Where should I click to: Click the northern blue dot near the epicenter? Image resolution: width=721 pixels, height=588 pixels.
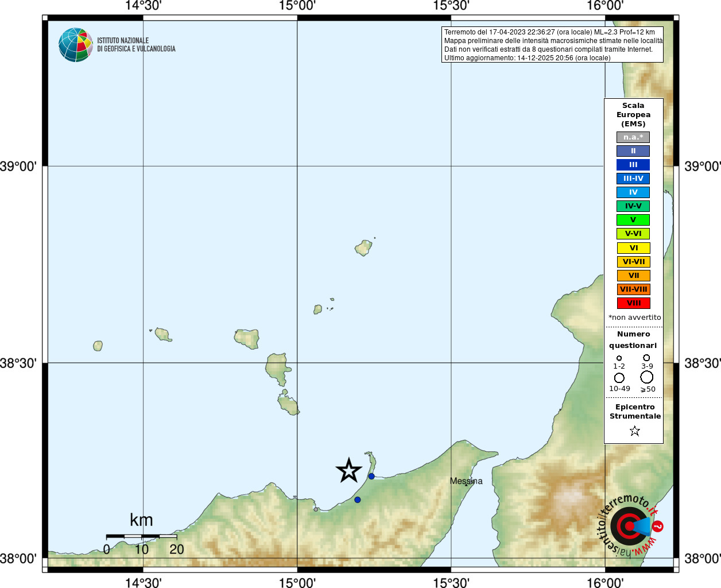pos(371,477)
